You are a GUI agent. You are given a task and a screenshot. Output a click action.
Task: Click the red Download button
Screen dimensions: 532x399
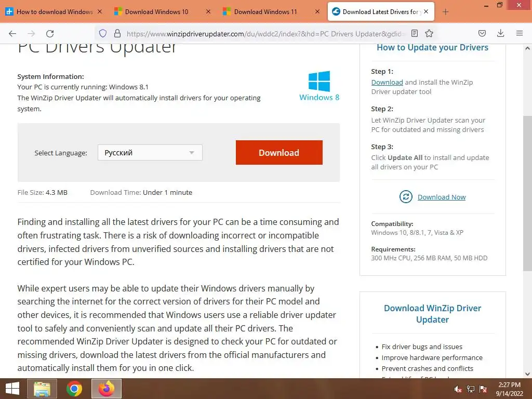[x=279, y=153]
